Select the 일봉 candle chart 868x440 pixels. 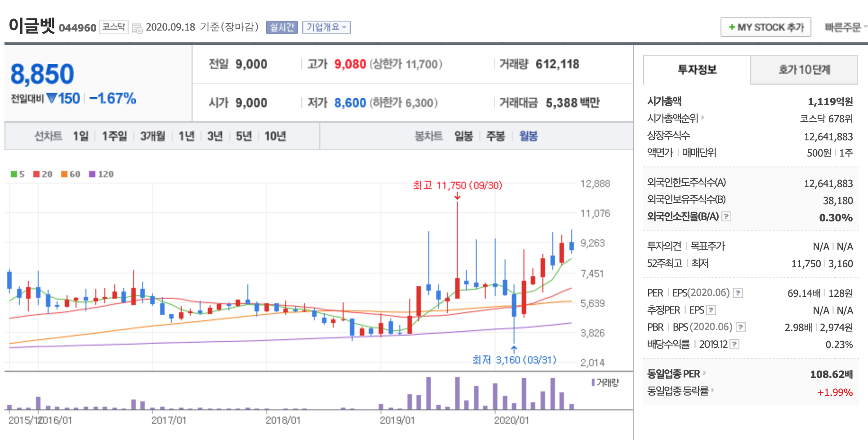pos(463,136)
